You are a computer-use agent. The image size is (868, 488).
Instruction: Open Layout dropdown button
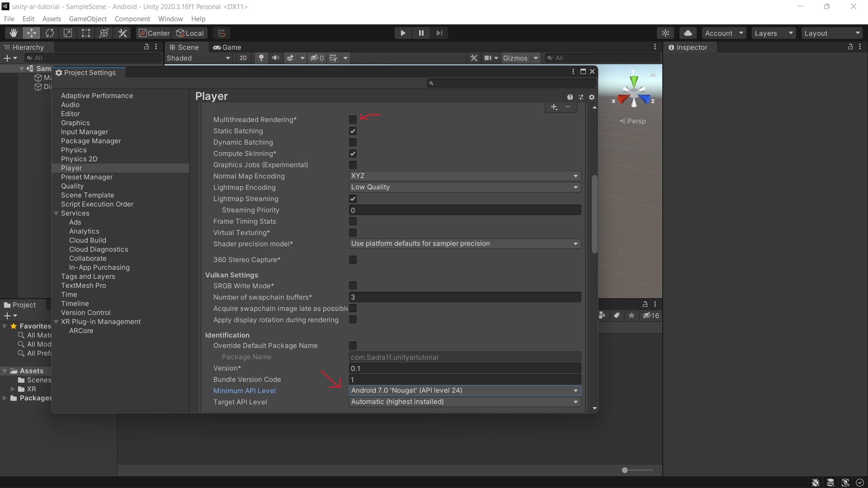point(832,33)
